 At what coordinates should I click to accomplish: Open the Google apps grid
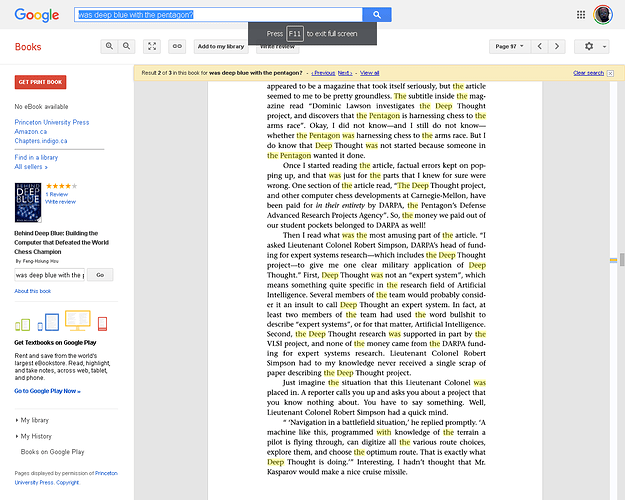click(x=581, y=15)
